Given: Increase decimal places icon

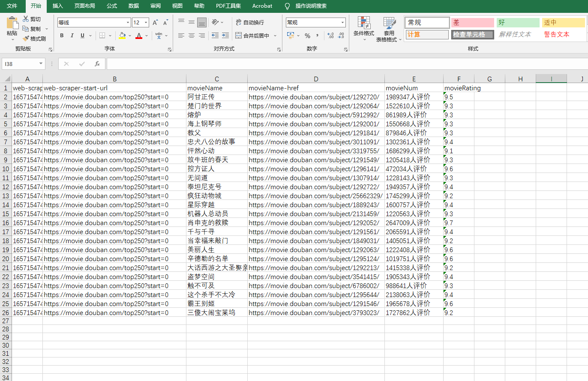Looking at the screenshot, I should 330,36.
